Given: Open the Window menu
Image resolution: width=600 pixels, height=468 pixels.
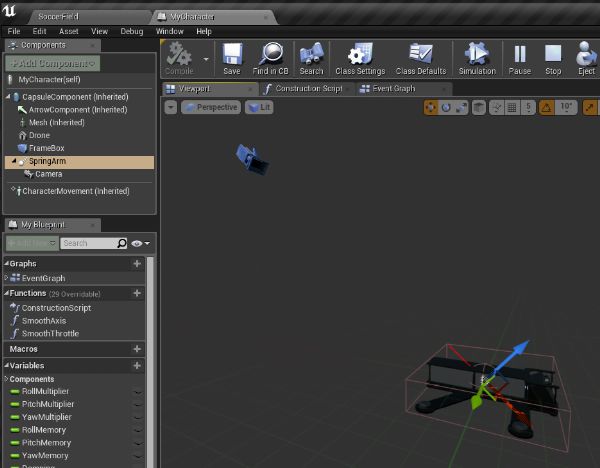Looking at the screenshot, I should click(169, 31).
